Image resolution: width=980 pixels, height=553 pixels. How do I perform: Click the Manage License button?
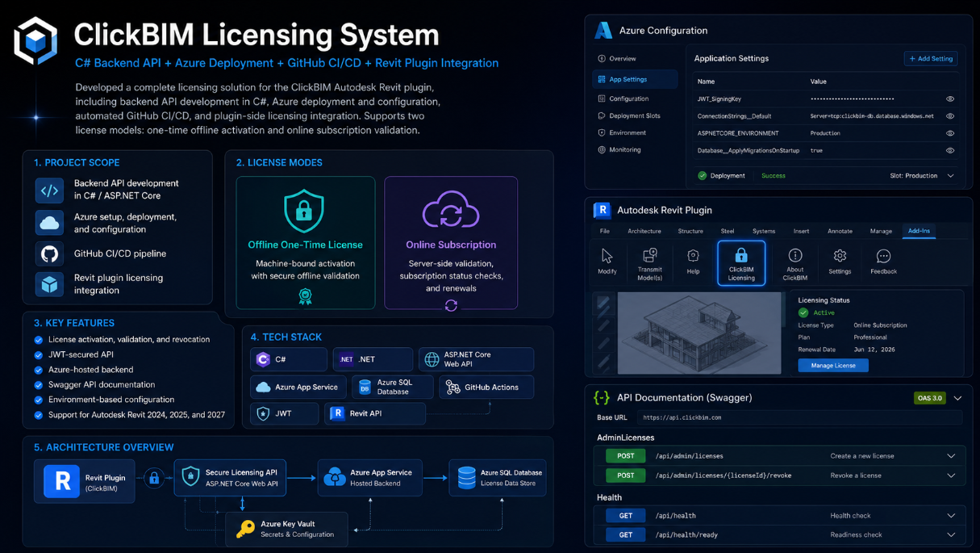pyautogui.click(x=833, y=366)
